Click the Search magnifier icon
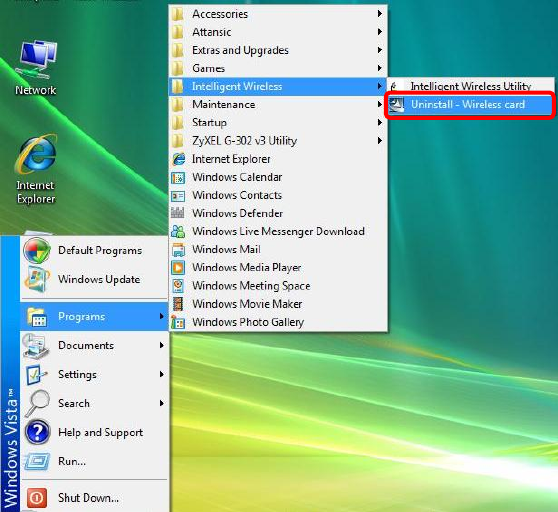558x512 pixels. click(x=36, y=403)
